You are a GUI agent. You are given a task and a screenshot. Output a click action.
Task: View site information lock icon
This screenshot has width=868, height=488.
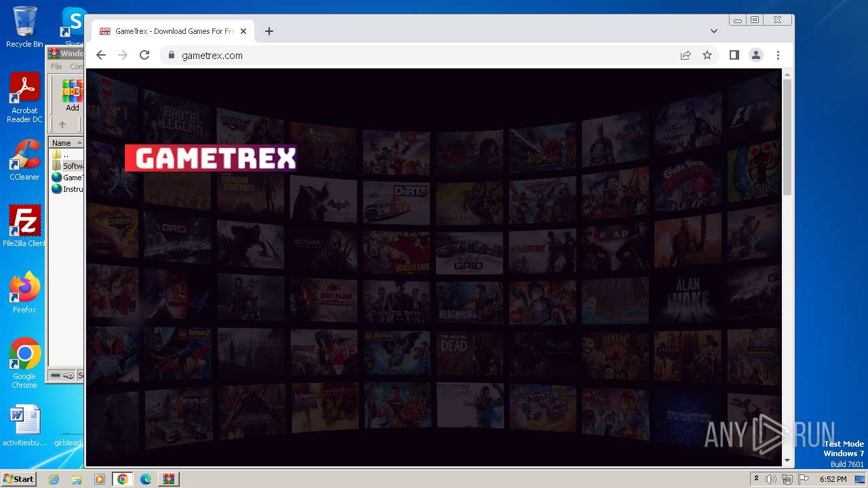pyautogui.click(x=171, y=56)
